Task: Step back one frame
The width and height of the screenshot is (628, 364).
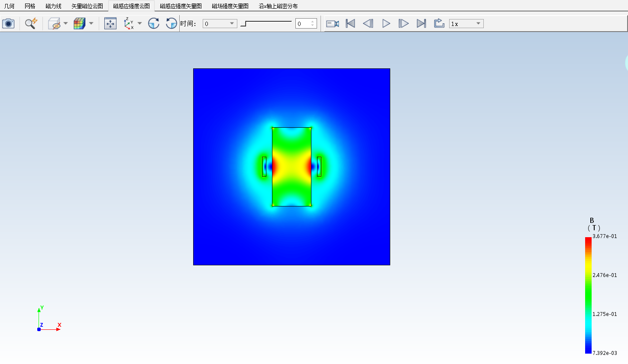Action: point(368,23)
